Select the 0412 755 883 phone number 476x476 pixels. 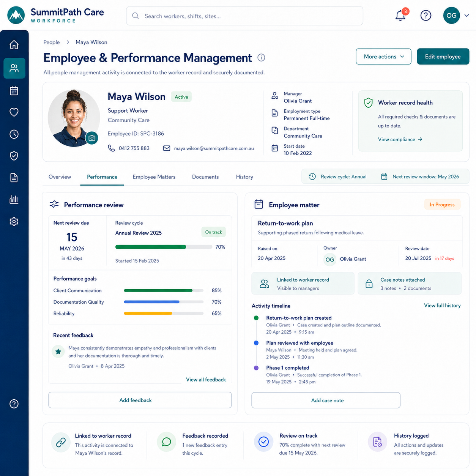134,148
